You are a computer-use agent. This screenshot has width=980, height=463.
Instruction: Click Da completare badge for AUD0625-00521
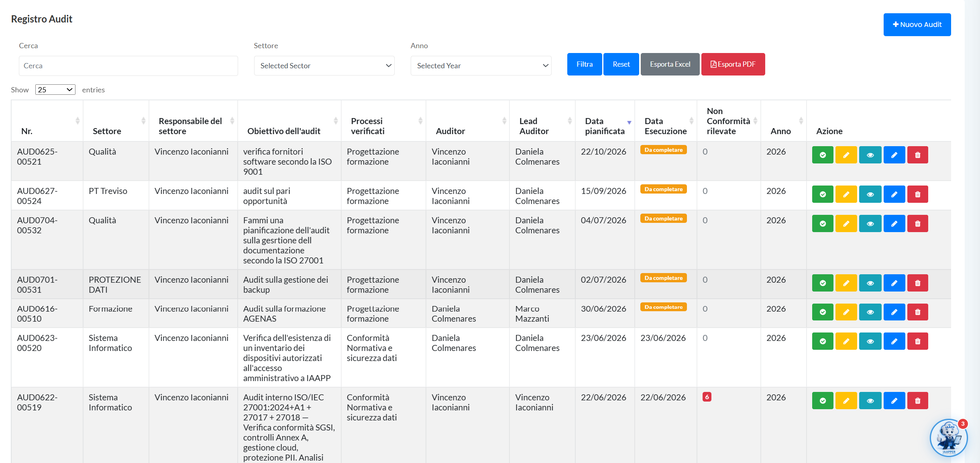tap(663, 150)
